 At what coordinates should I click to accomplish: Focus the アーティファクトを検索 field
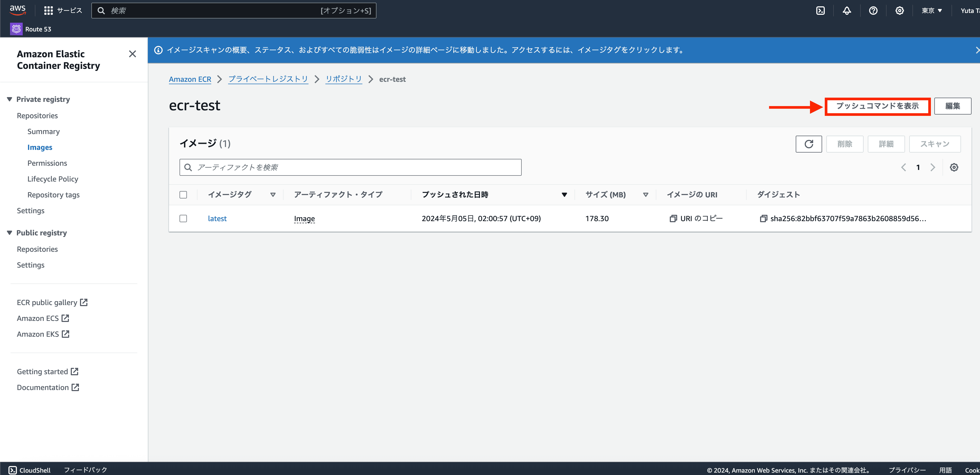[350, 167]
